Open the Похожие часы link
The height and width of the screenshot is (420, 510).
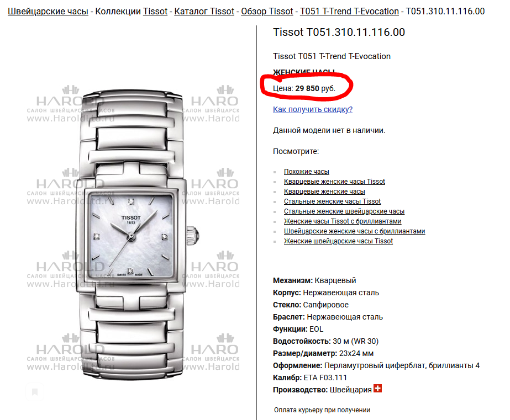(x=307, y=172)
